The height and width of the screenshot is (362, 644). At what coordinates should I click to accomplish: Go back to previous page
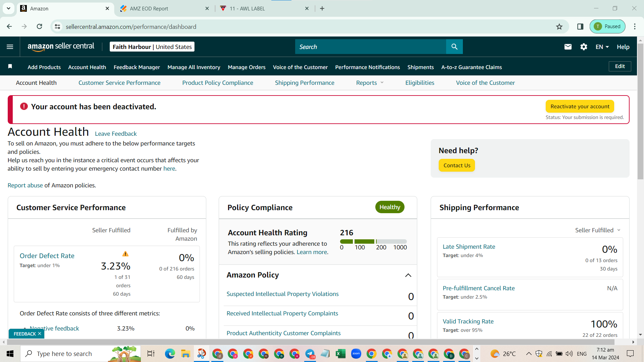coord(9,26)
